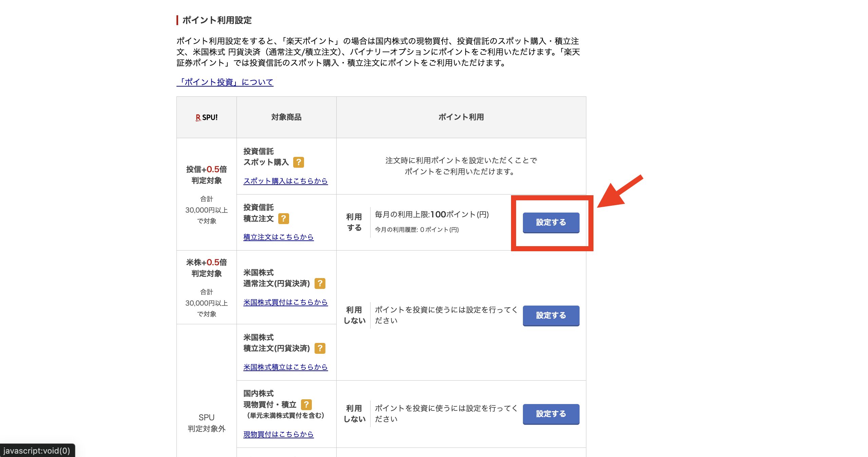
Task: Open 「ポイント投資」について link
Action: pos(225,82)
